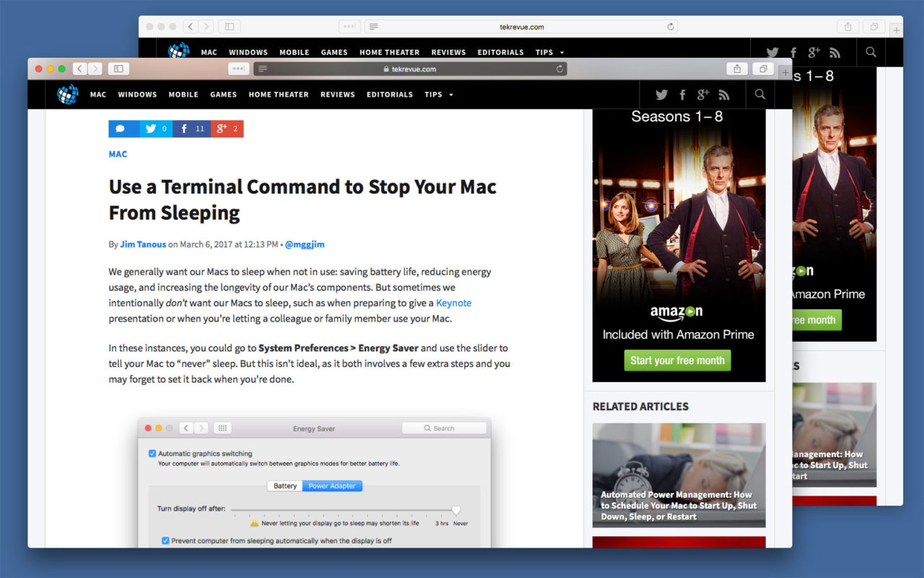
Task: Click the blue MAC category link above the headline
Action: (118, 154)
